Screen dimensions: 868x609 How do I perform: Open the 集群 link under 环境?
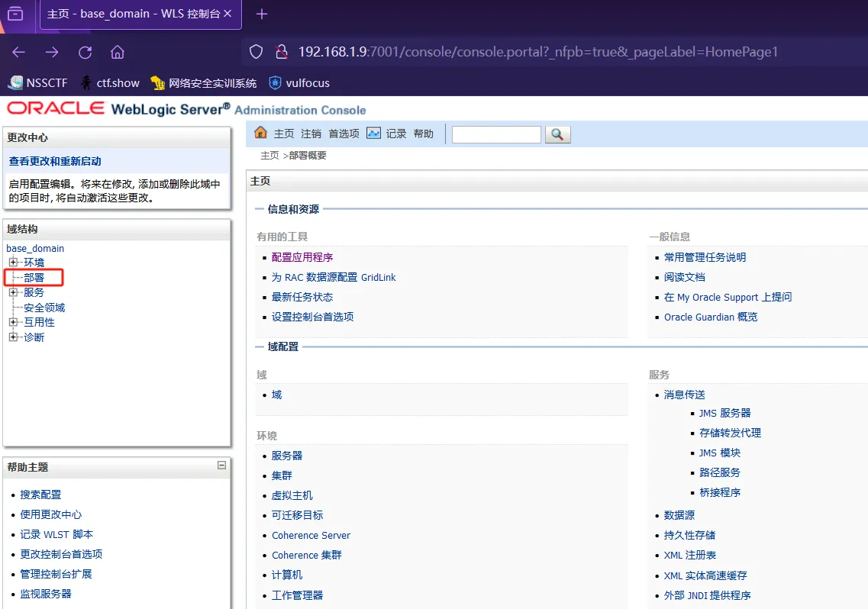coord(282,475)
